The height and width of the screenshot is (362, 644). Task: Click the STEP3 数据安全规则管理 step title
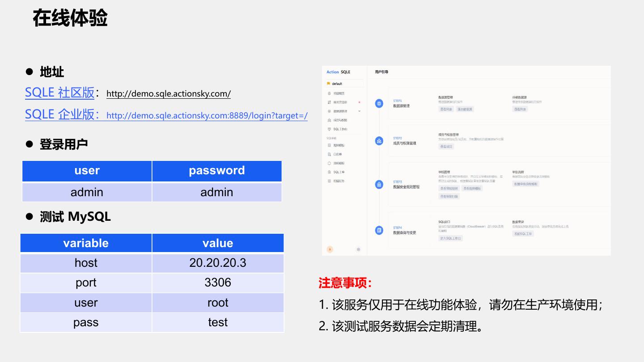point(406,187)
